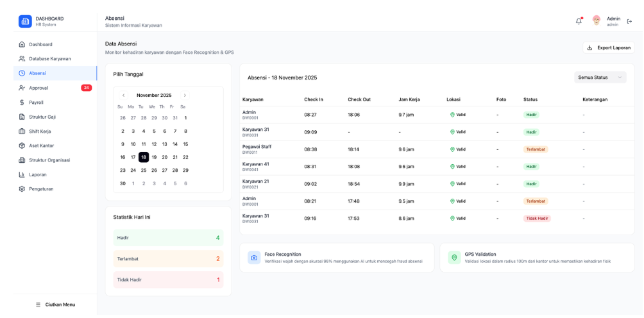
Task: Open the Semua Status dropdown
Action: [x=600, y=77]
